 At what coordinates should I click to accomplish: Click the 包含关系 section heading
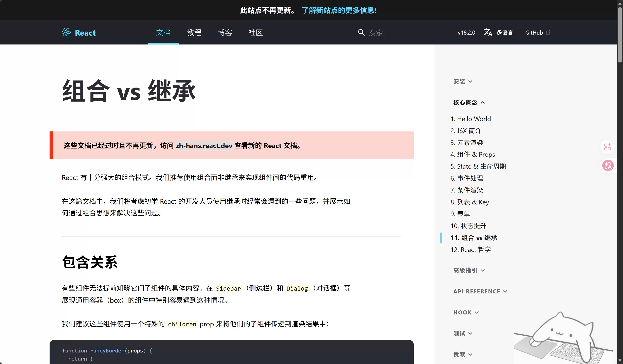(x=90, y=262)
